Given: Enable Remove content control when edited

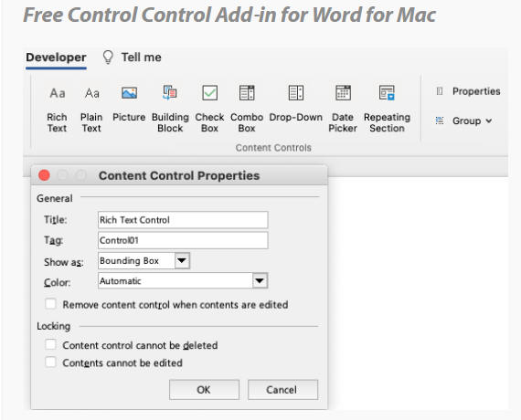Looking at the screenshot, I should (51, 304).
